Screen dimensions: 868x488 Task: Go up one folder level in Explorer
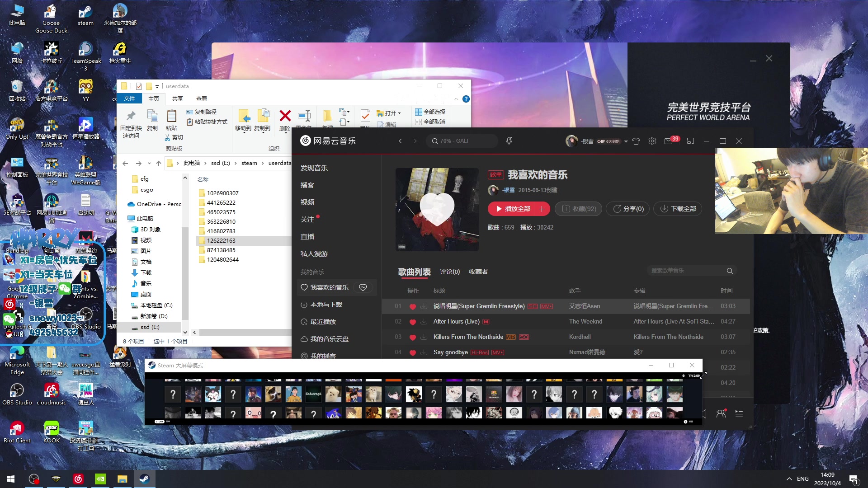coord(158,163)
